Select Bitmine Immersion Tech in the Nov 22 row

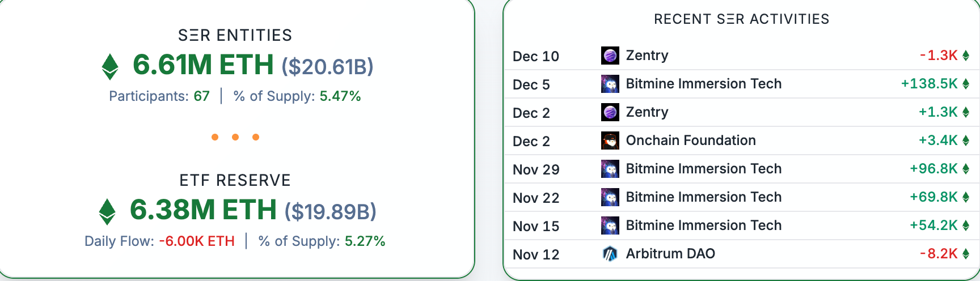(x=703, y=197)
